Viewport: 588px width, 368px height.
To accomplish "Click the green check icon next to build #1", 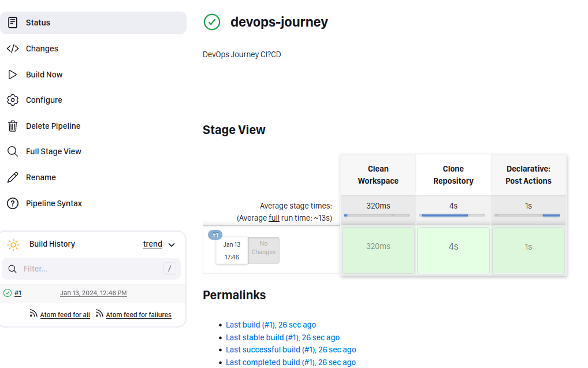I will [8, 292].
